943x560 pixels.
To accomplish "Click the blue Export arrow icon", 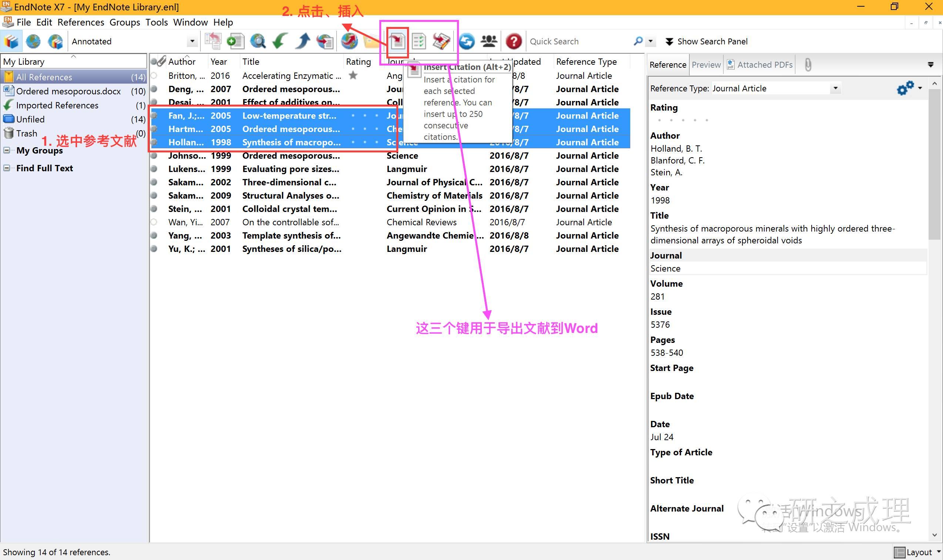I will [302, 41].
